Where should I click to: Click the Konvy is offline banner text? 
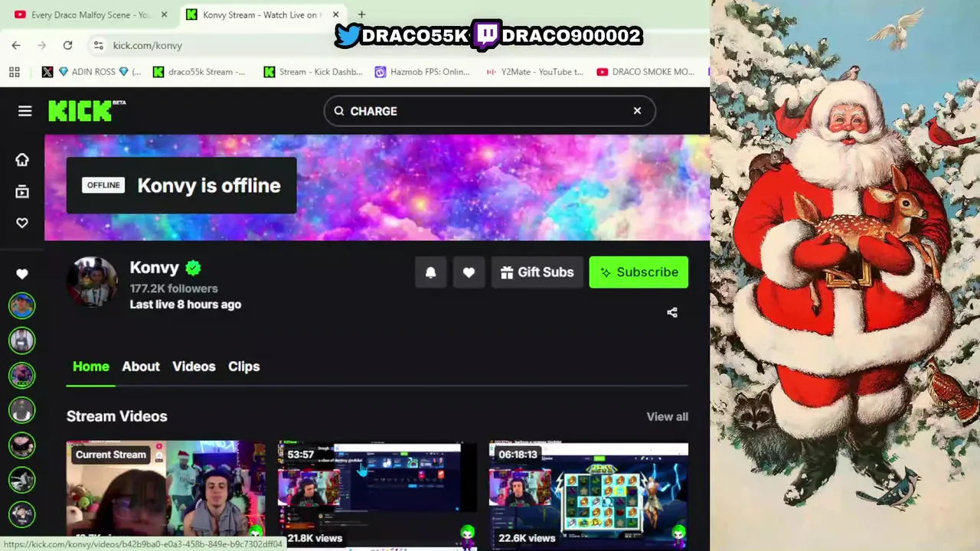[x=209, y=185]
